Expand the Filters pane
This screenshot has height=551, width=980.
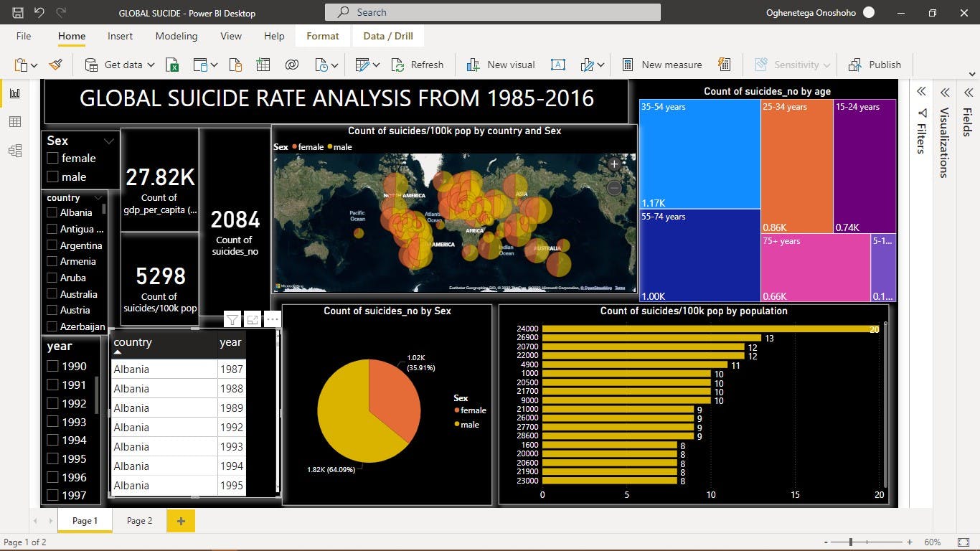(921, 92)
